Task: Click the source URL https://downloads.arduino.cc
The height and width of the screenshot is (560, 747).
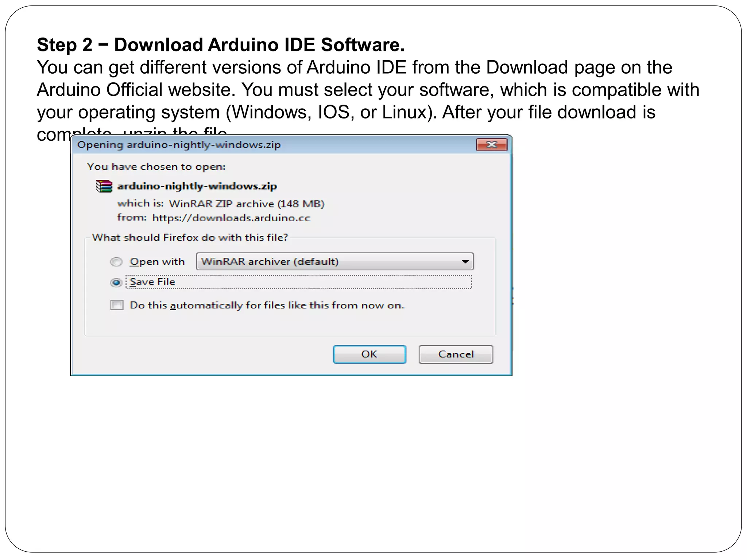Action: [231, 218]
